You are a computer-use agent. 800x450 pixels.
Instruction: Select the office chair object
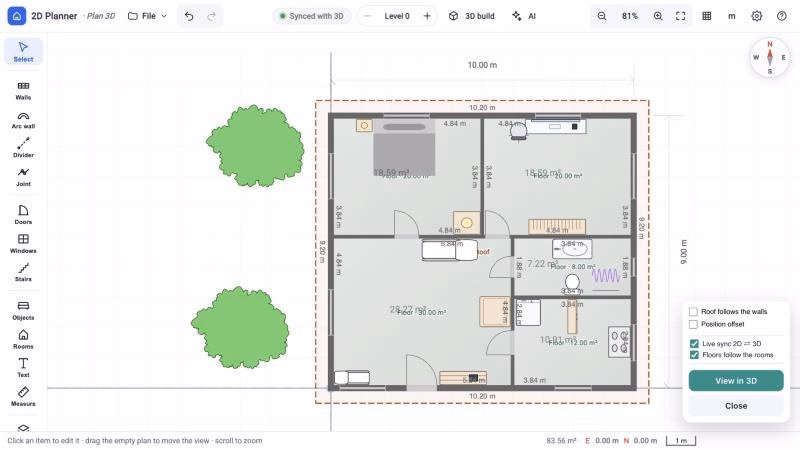point(518,131)
